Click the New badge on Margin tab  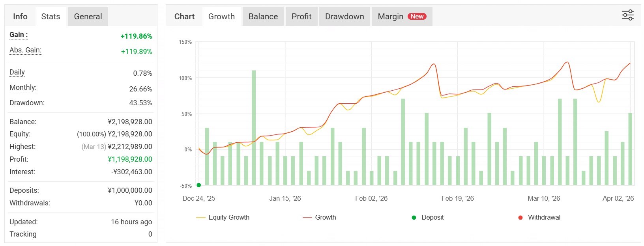tap(417, 16)
